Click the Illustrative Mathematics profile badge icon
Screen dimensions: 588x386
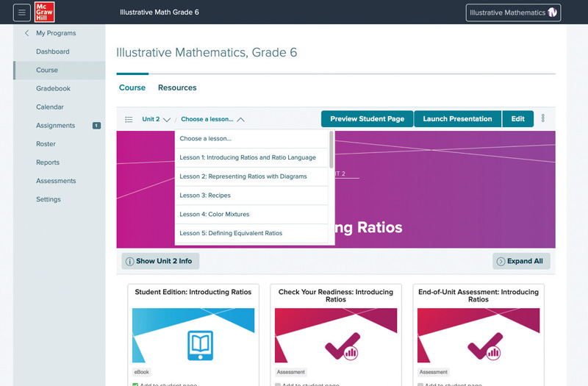[552, 12]
